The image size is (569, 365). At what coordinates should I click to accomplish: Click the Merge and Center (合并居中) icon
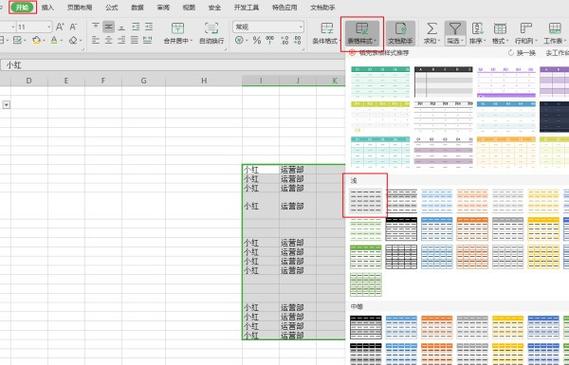click(x=177, y=28)
